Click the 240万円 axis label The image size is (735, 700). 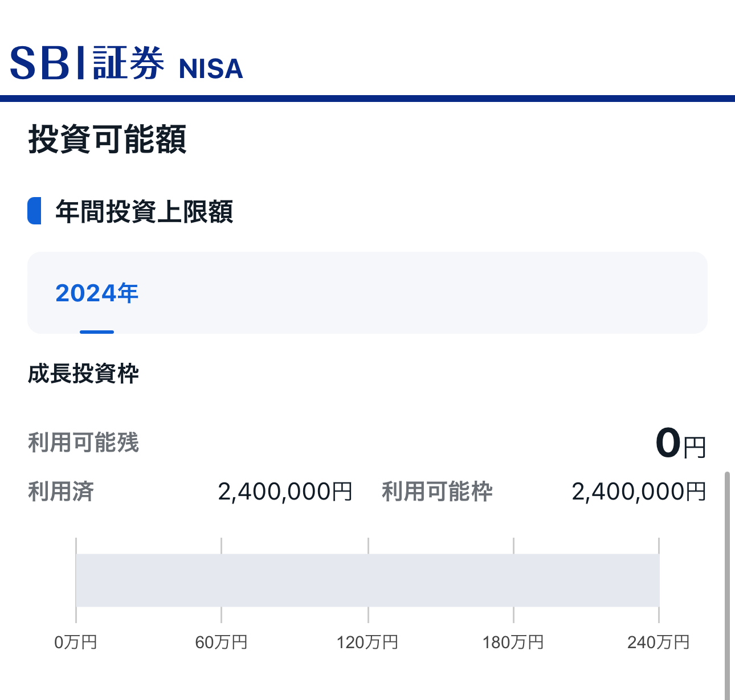point(659,642)
